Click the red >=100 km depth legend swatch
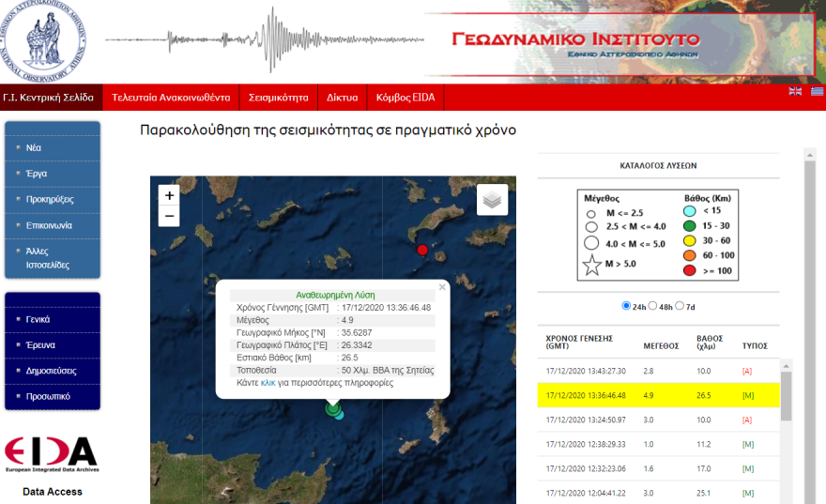 [690, 270]
